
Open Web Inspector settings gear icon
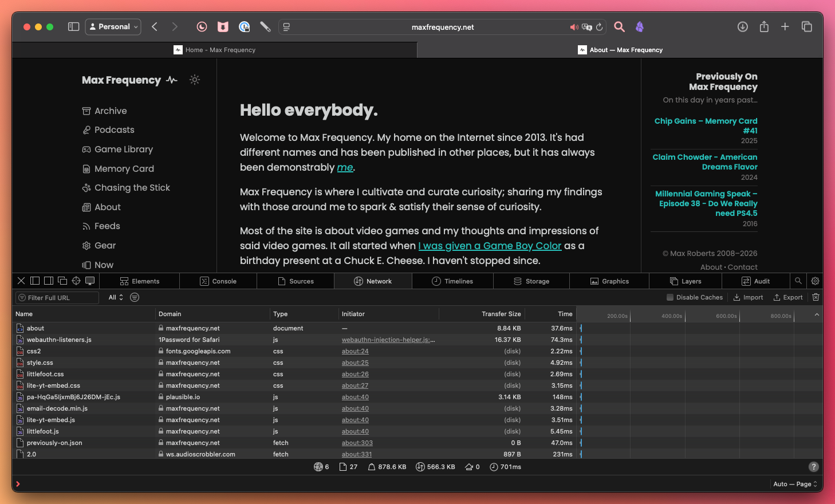point(815,281)
